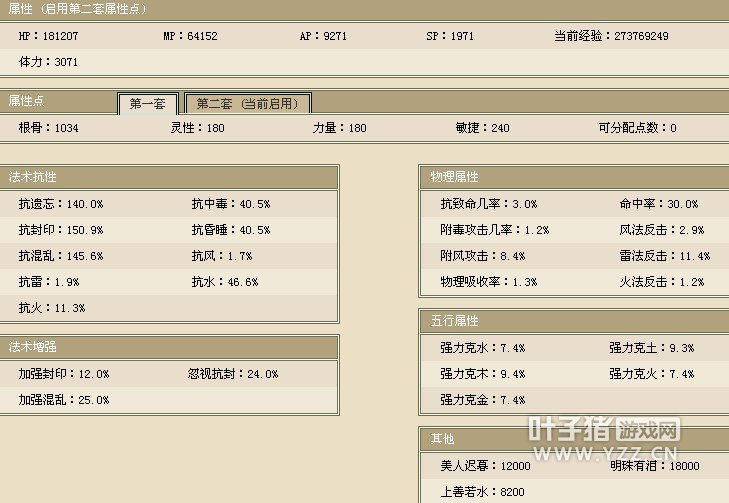Select the 强力克土 9.3% entry
The width and height of the screenshot is (729, 503).
(651, 348)
